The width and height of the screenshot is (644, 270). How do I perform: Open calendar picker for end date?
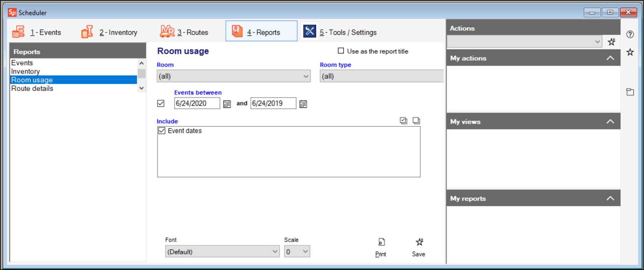tap(303, 104)
